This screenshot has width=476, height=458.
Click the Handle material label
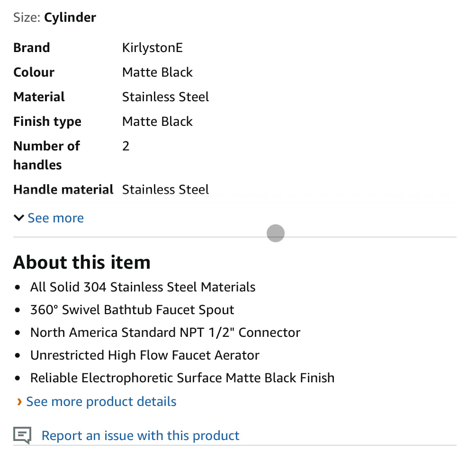click(63, 190)
